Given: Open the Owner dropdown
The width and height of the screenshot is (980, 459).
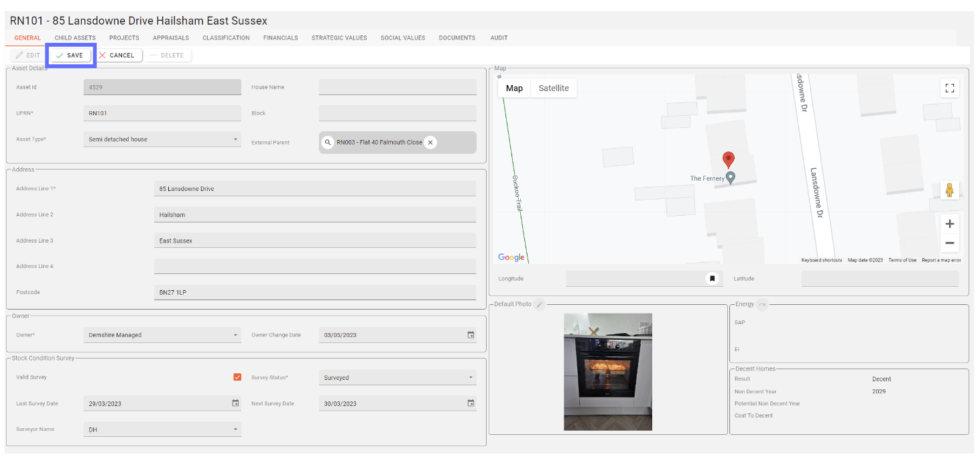Looking at the screenshot, I should [x=162, y=335].
